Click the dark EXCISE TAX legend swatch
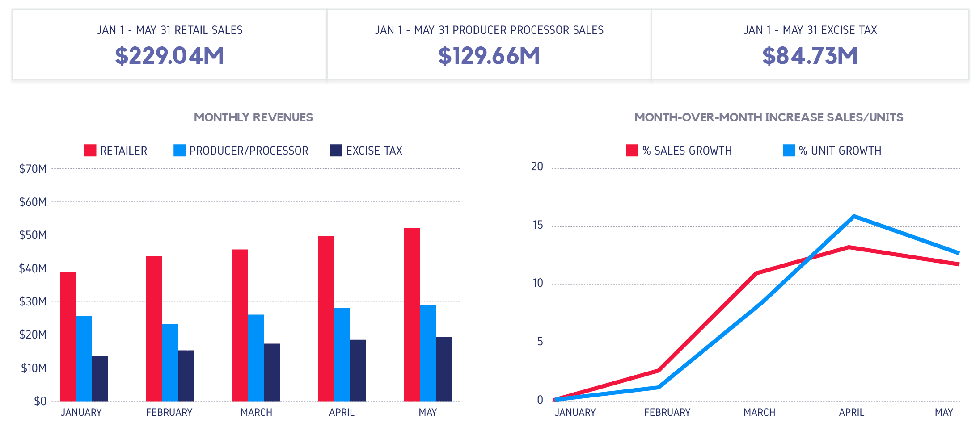The width and height of the screenshot is (980, 435). 336,151
